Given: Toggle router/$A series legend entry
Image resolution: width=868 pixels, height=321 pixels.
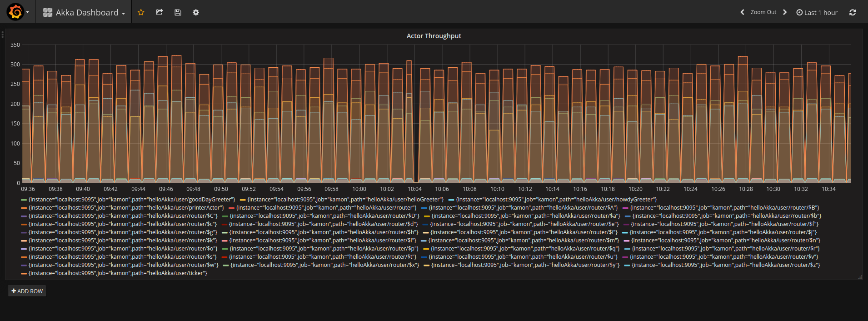Looking at the screenshot, I should [x=524, y=208].
